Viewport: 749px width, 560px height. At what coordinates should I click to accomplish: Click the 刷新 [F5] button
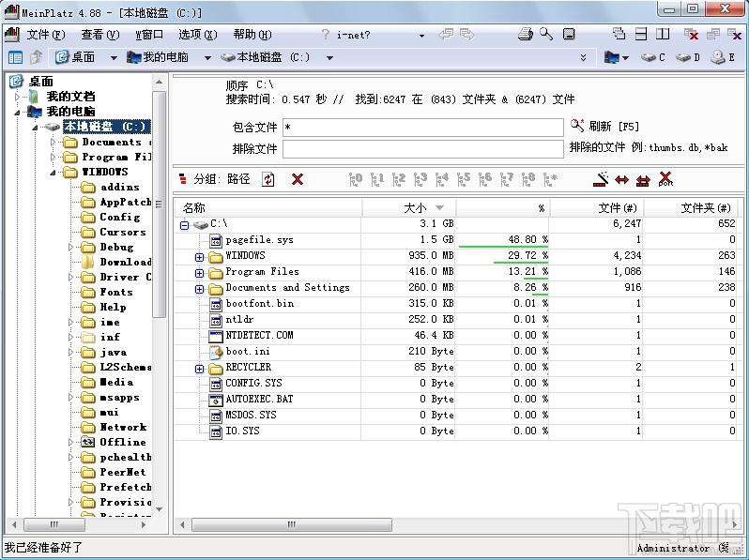tap(604, 126)
